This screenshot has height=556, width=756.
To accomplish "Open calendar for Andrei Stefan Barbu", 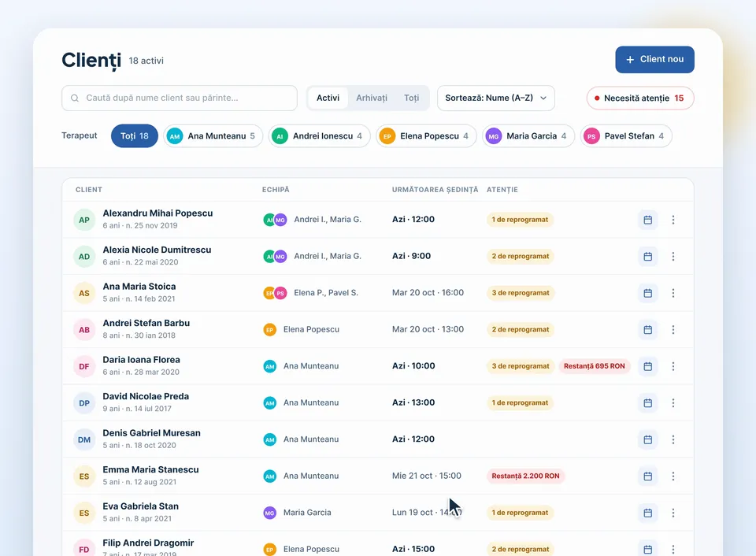I will point(647,330).
